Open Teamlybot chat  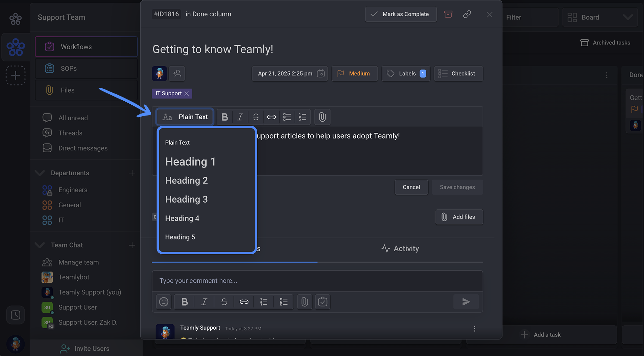coord(74,277)
